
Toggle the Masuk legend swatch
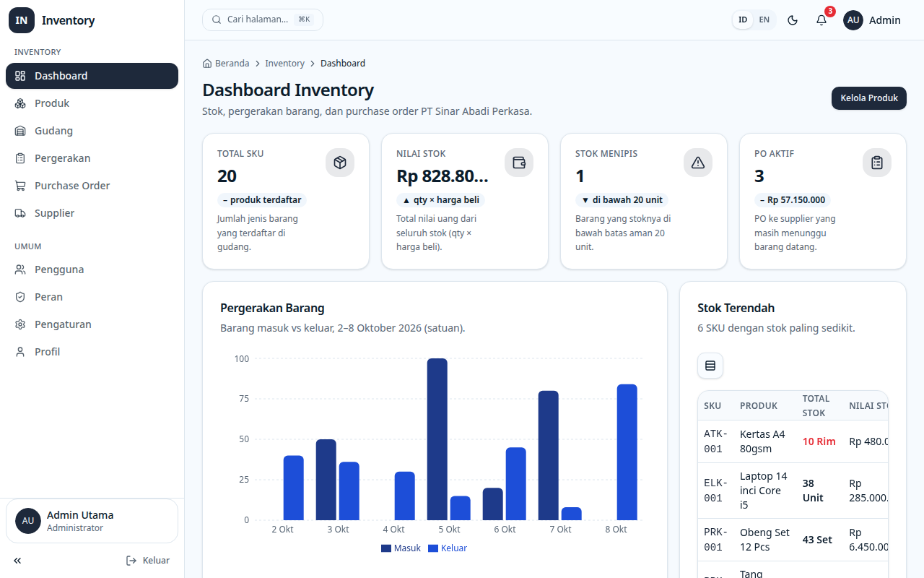[386, 548]
